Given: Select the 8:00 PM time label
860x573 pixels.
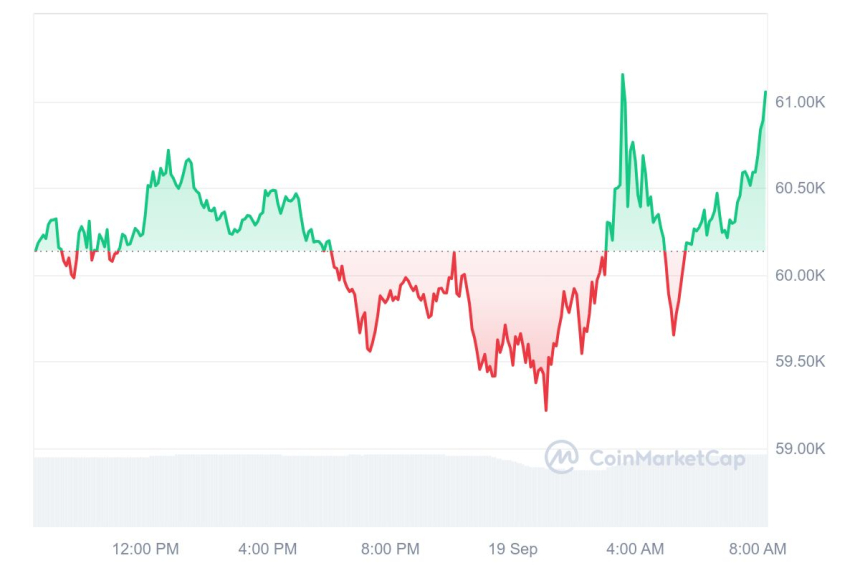Looking at the screenshot, I should coord(390,548).
